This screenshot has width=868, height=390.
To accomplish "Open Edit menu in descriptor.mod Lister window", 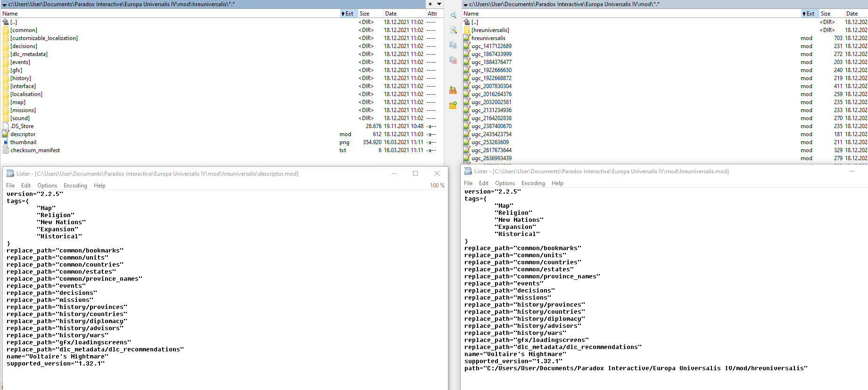I will click(26, 186).
